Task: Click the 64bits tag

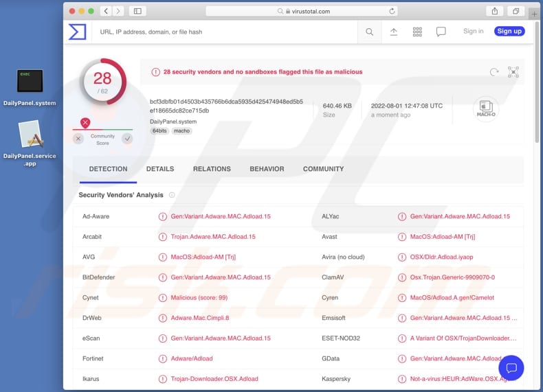Action: (x=159, y=131)
